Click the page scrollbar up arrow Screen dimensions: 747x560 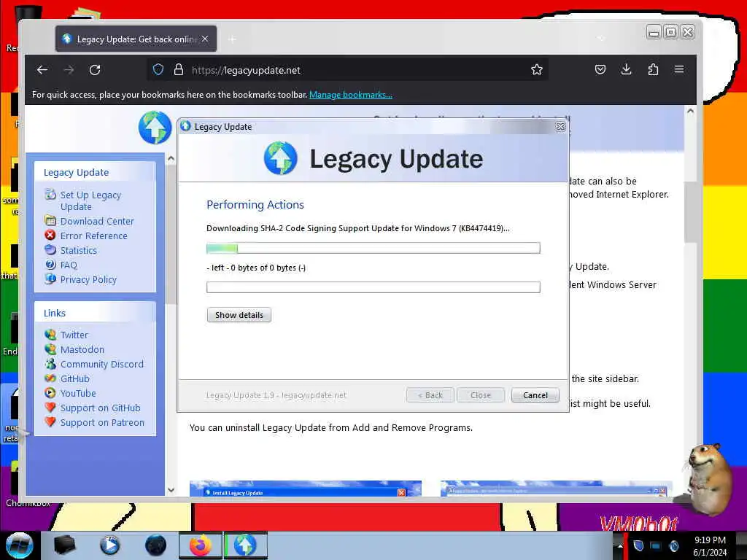point(690,111)
